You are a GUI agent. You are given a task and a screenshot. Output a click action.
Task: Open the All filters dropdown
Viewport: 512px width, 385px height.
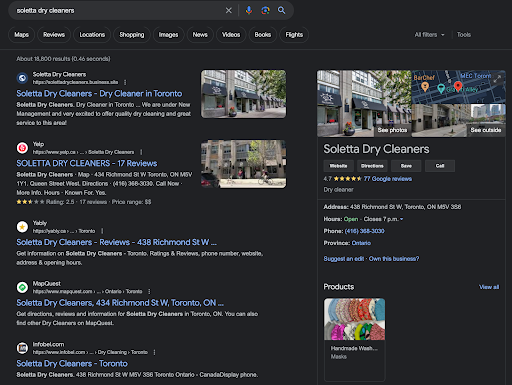pyautogui.click(x=429, y=35)
